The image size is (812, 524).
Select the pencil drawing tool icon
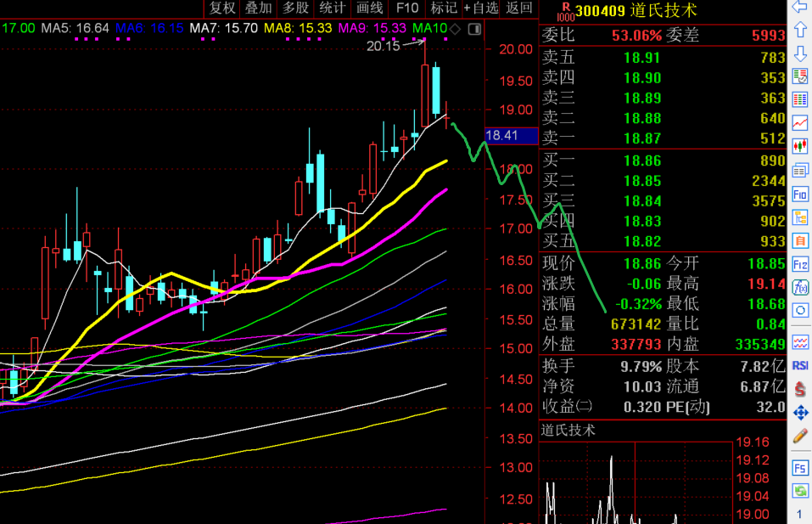800,437
